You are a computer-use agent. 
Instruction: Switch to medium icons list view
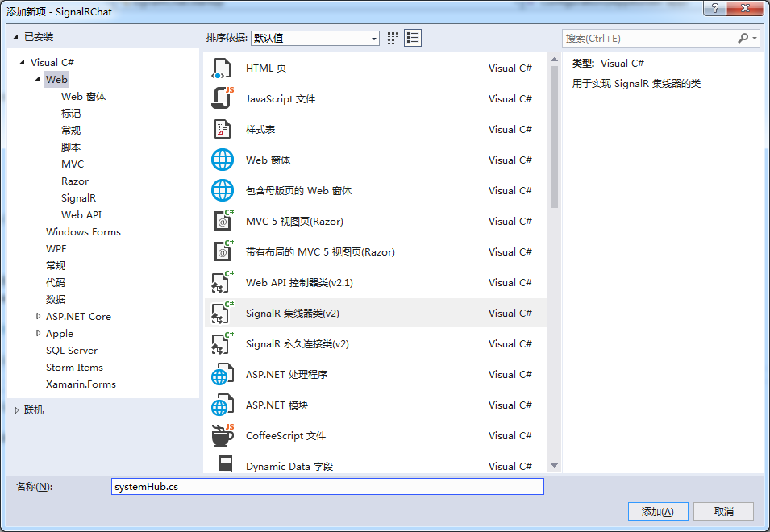coord(413,38)
